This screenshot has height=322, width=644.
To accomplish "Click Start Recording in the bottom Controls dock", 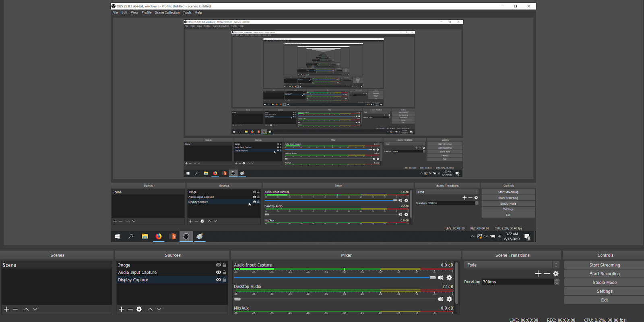I will (x=604, y=274).
